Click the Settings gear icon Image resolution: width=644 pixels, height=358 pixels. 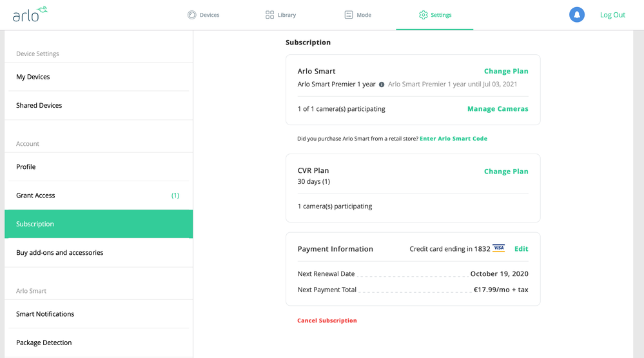tap(423, 15)
